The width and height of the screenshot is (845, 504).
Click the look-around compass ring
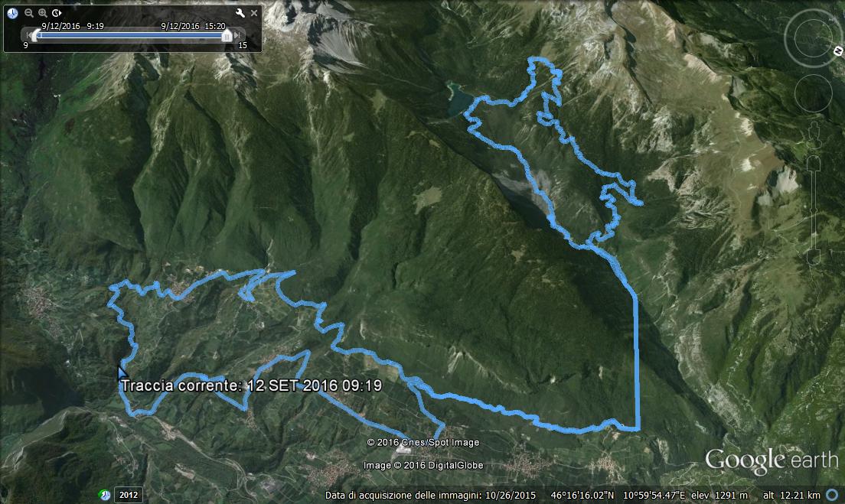(x=813, y=37)
